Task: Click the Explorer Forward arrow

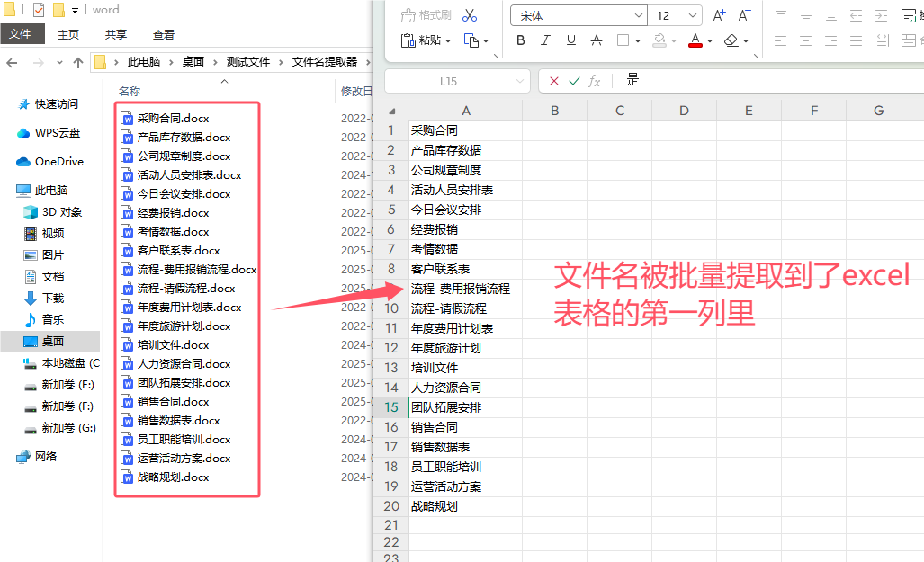Action: pos(39,62)
